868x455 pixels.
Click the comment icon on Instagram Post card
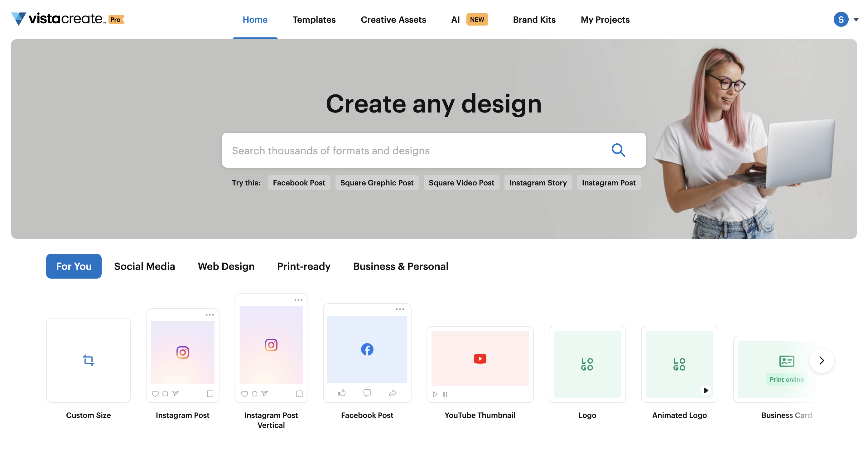pos(165,393)
